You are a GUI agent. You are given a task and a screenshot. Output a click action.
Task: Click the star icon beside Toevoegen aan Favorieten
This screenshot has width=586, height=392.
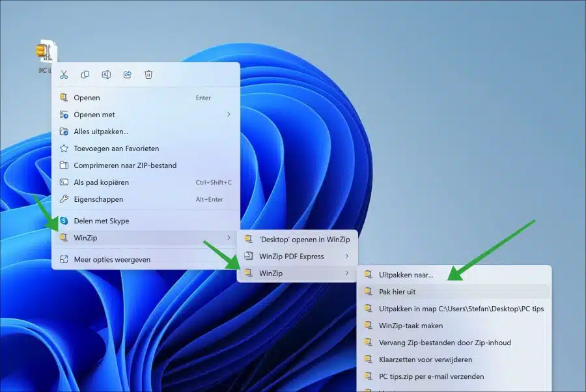point(64,148)
